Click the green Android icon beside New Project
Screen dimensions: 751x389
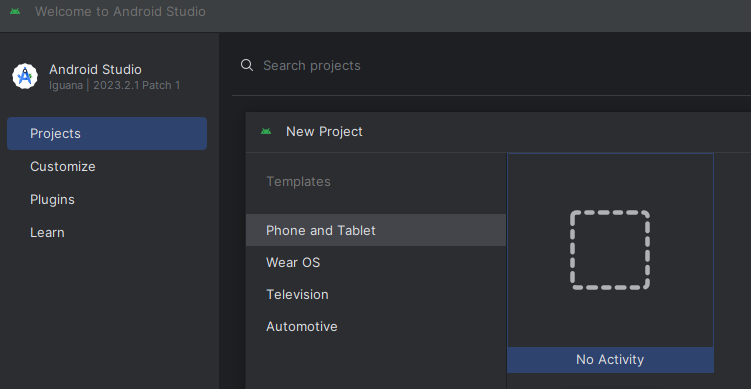point(266,131)
